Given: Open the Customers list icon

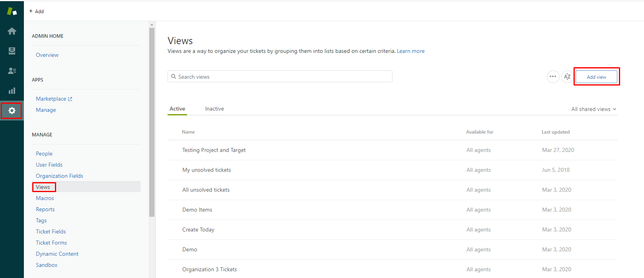Looking at the screenshot, I should 12,71.
